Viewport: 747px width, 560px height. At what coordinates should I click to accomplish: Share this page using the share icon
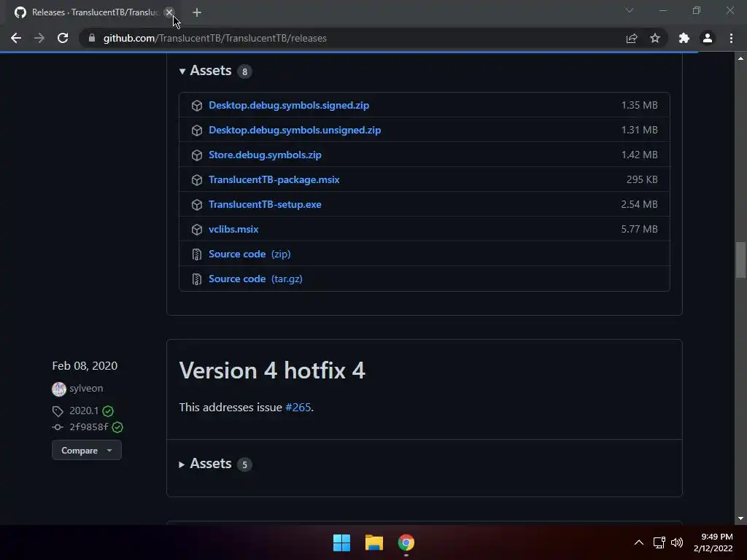[632, 38]
